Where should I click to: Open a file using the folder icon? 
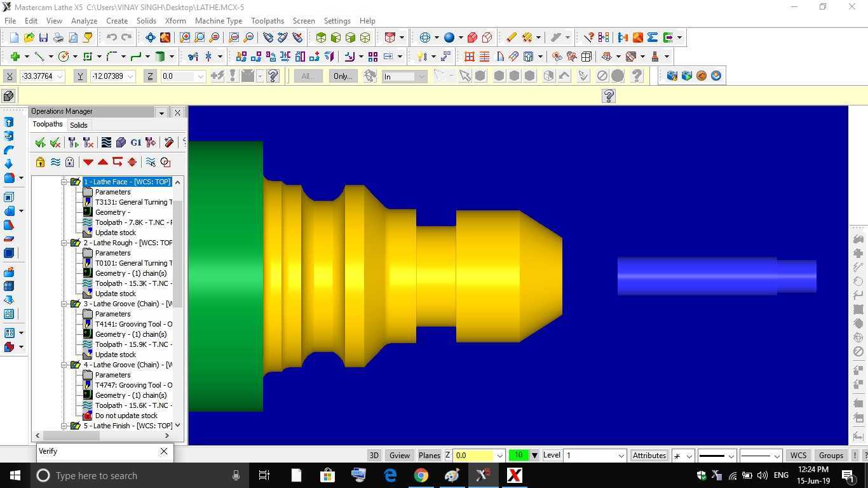(29, 37)
